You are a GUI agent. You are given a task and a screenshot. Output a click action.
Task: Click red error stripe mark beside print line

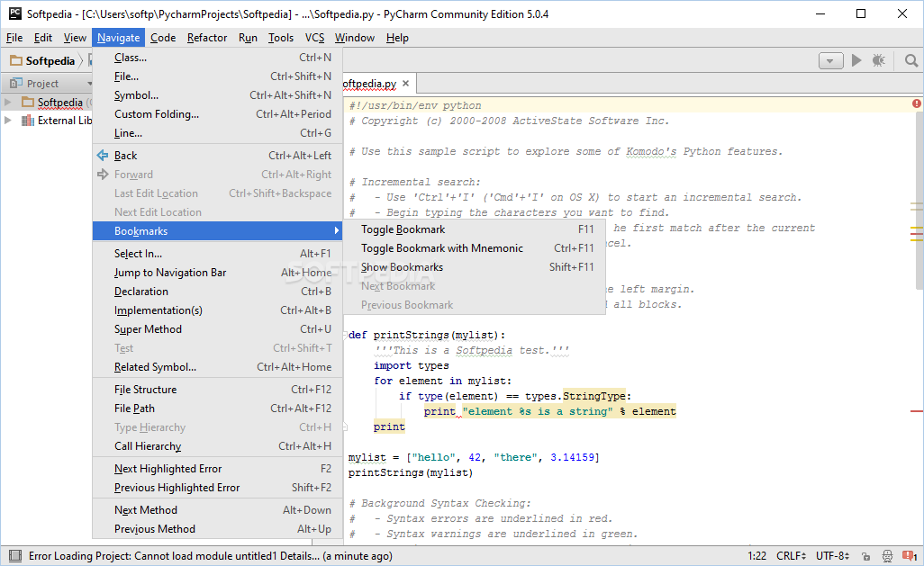click(x=916, y=411)
